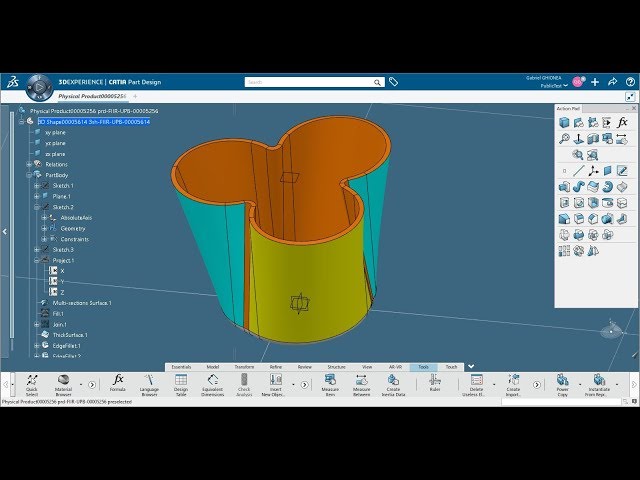Expand the ribbon sections chevron
Screen dimensions: 640x480
pyautogui.click(x=471, y=367)
